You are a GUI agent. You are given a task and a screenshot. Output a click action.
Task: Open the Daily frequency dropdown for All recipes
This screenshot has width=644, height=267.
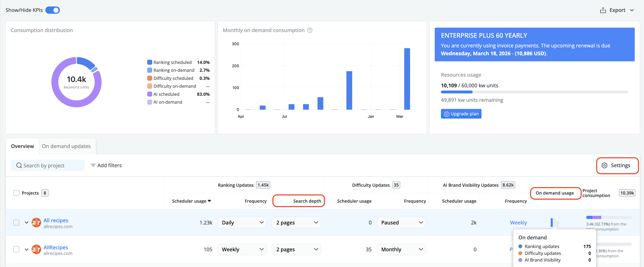[x=242, y=222]
